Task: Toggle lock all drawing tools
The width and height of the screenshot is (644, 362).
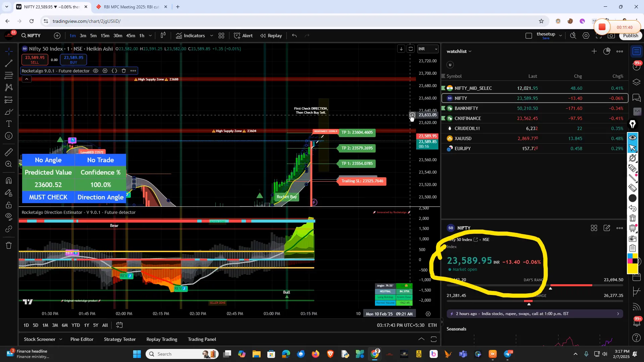Action: 9,205
